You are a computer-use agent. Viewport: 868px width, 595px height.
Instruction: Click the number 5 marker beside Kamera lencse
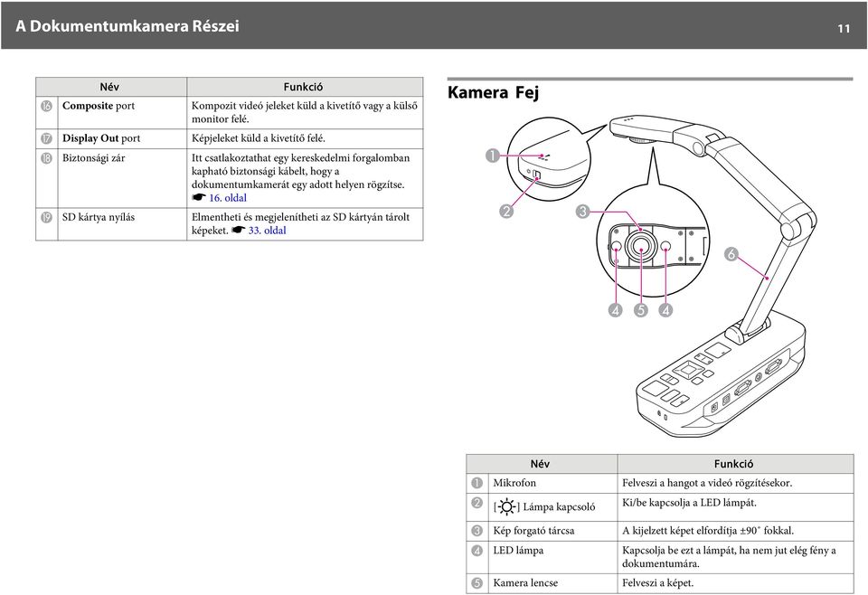coord(476,583)
